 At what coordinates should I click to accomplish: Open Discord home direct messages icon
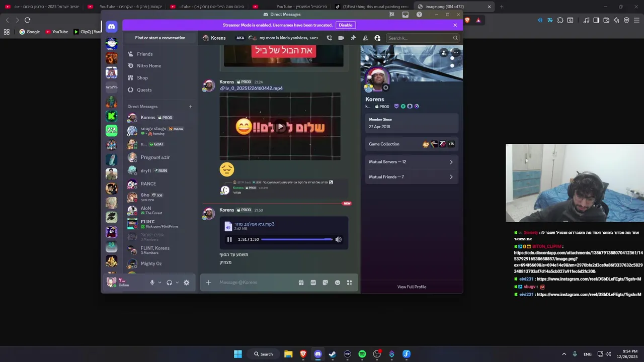point(111,27)
